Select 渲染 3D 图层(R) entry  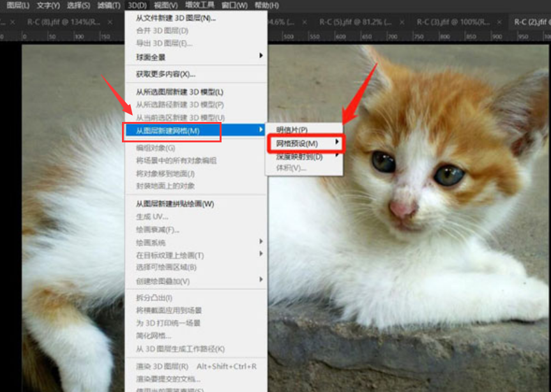[x=196, y=366]
